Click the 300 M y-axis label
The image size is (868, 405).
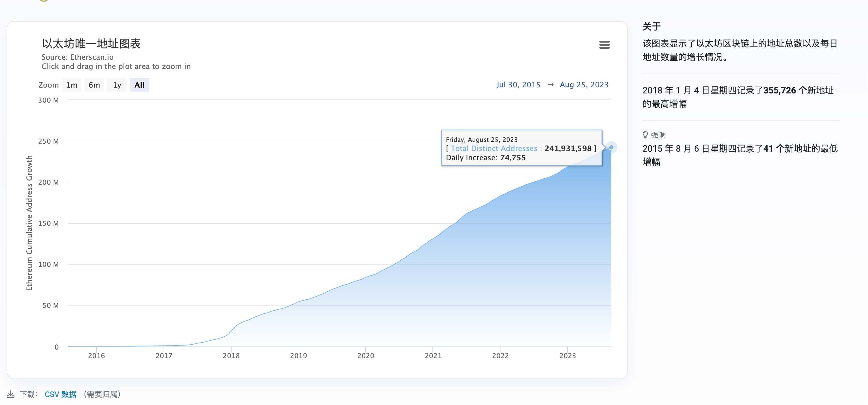point(48,100)
